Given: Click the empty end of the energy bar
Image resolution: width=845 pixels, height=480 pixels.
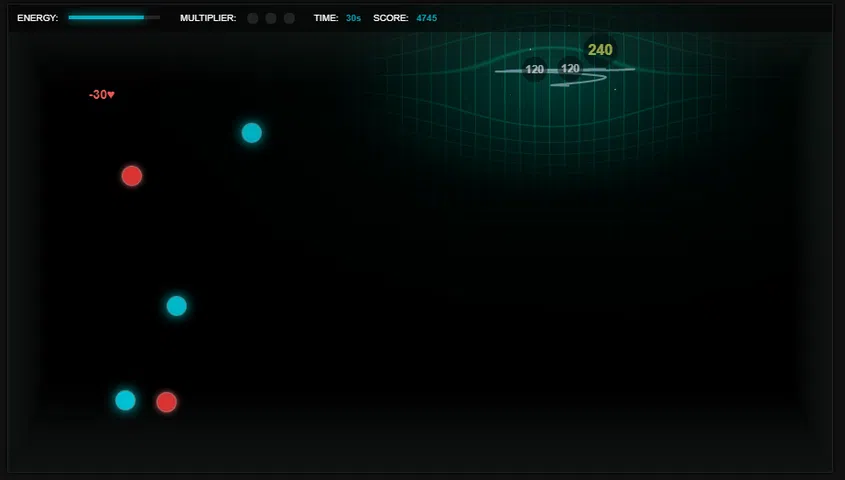Looking at the screenshot, I should point(153,18).
